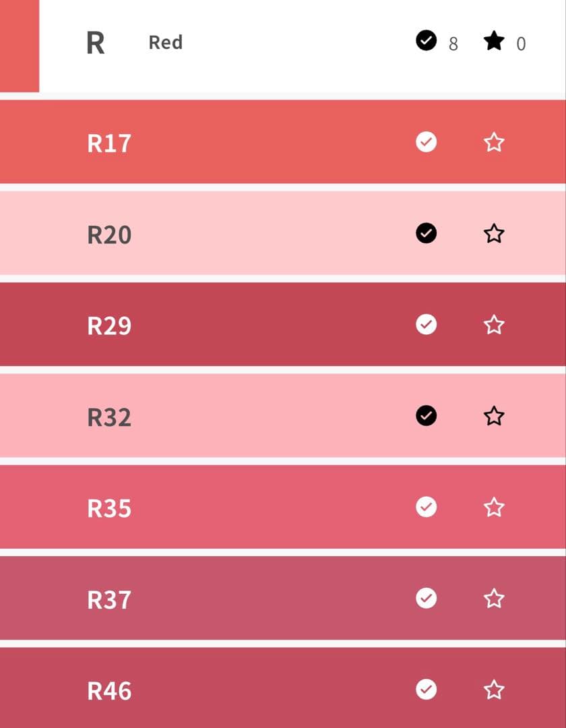Add R32 to favorites via star
The width and height of the screenshot is (566, 728).
[x=494, y=416]
